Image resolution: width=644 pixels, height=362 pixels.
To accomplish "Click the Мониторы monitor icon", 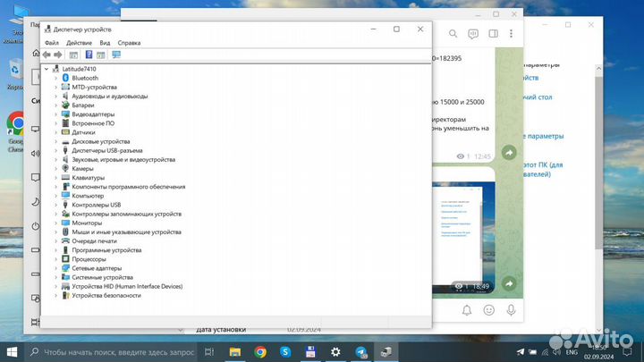I will [65, 223].
